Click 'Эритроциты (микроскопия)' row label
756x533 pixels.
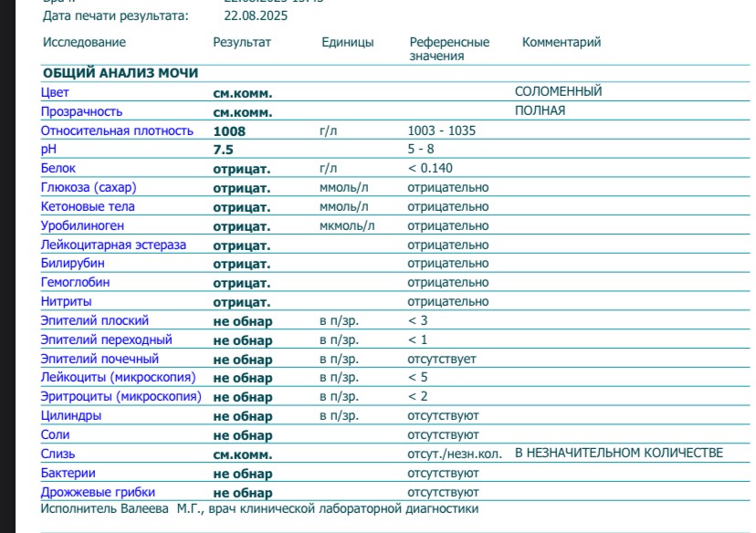pyautogui.click(x=121, y=397)
